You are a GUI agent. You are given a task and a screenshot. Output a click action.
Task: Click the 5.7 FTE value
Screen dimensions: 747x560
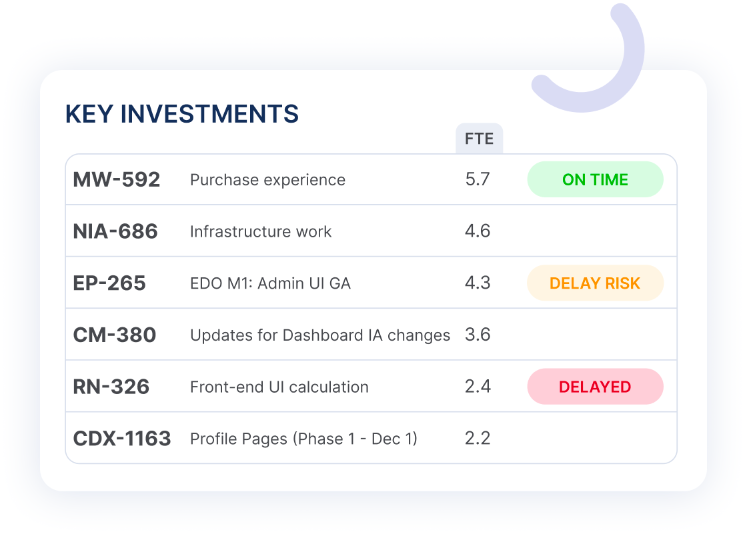point(478,179)
